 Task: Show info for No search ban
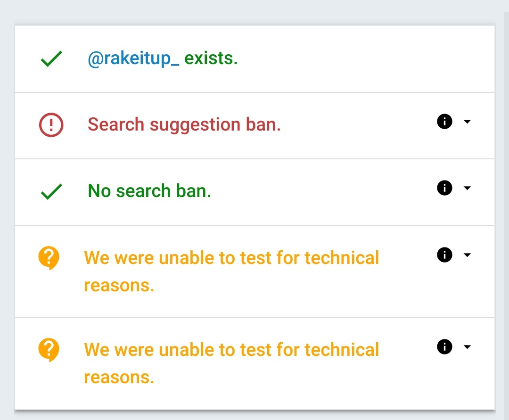click(x=444, y=188)
